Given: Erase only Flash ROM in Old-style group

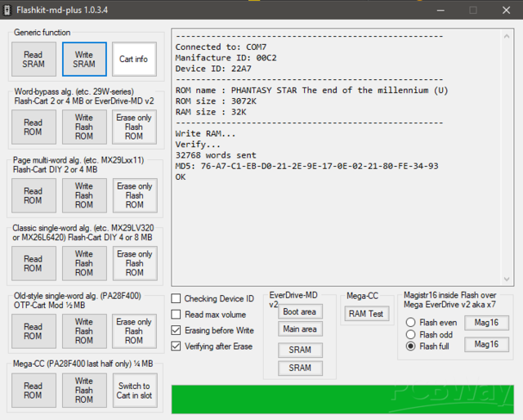Looking at the screenshot, I should (x=134, y=331).
